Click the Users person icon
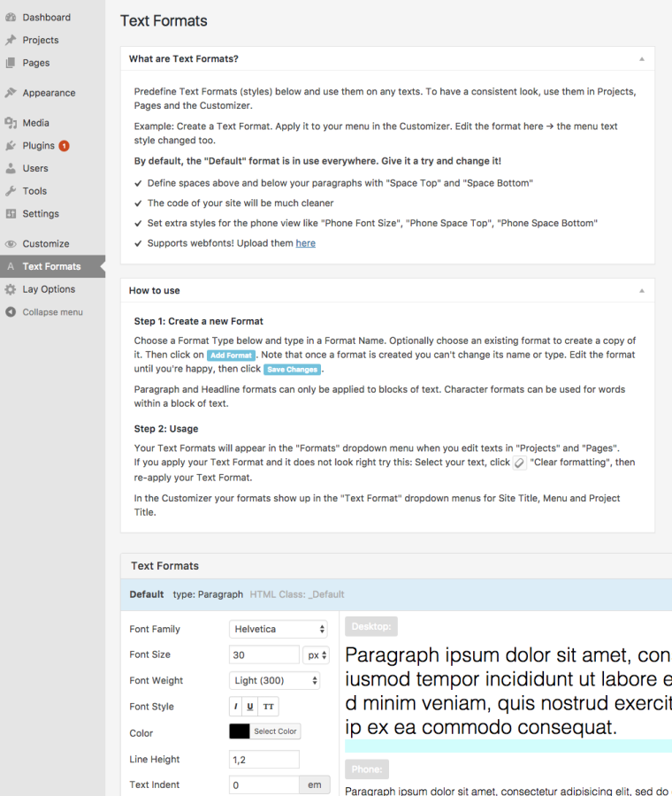672x796 pixels. [11, 168]
